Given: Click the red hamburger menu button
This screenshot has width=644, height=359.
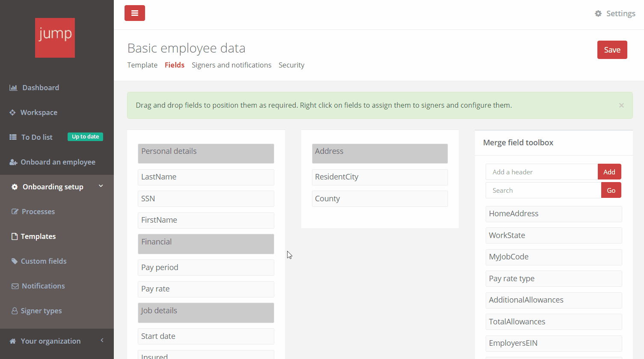Looking at the screenshot, I should [x=135, y=13].
